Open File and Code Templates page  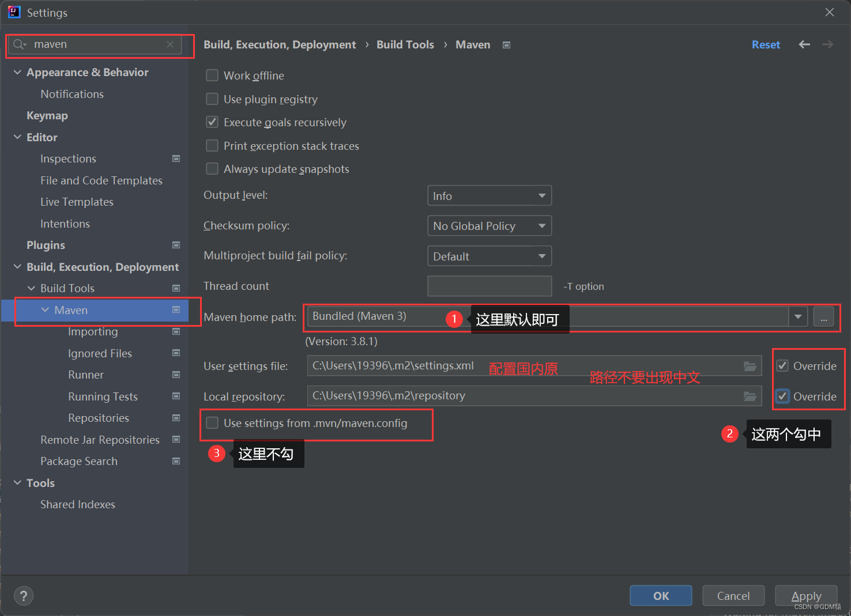coord(101,180)
